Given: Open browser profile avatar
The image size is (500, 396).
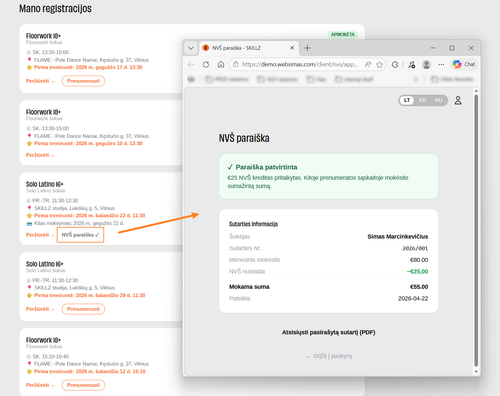Looking at the screenshot, I should click(426, 64).
